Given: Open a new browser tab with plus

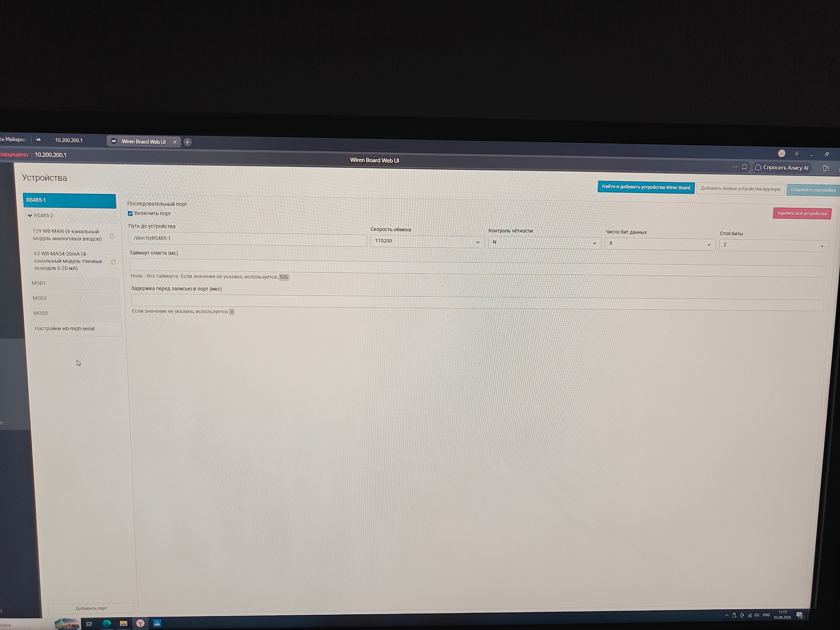Looking at the screenshot, I should 188,142.
